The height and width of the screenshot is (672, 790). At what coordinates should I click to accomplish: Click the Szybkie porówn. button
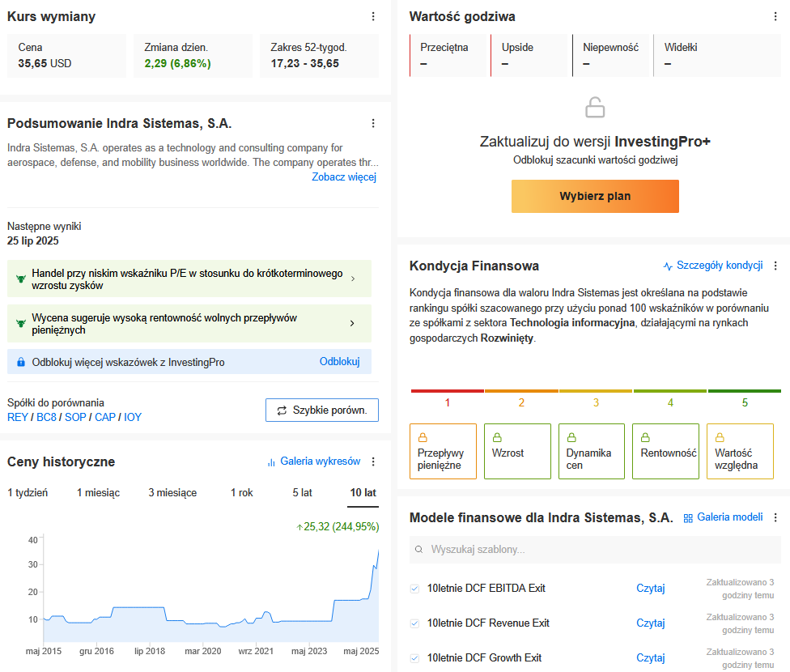[322, 410]
